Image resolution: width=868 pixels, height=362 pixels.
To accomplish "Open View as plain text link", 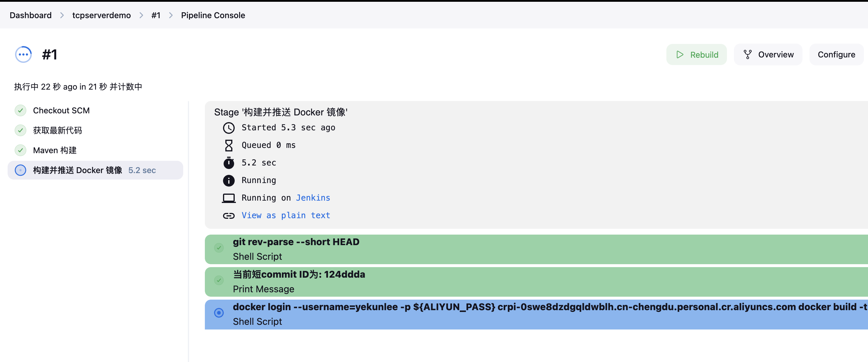I will pyautogui.click(x=285, y=215).
